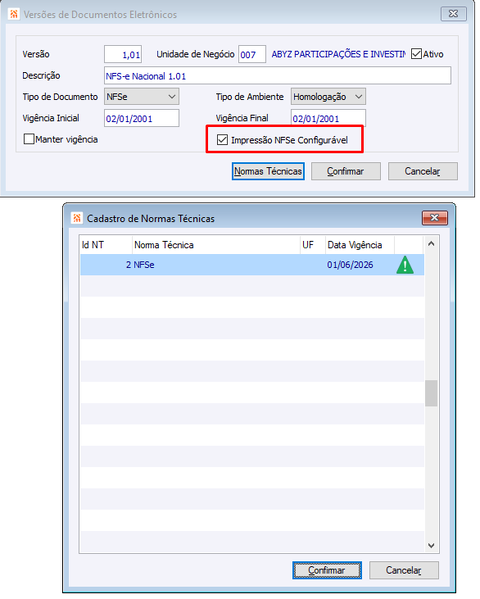Cancel the Versões de Documentos Eletrônicos dialog
Screen dimensions: 480x599
point(422,171)
